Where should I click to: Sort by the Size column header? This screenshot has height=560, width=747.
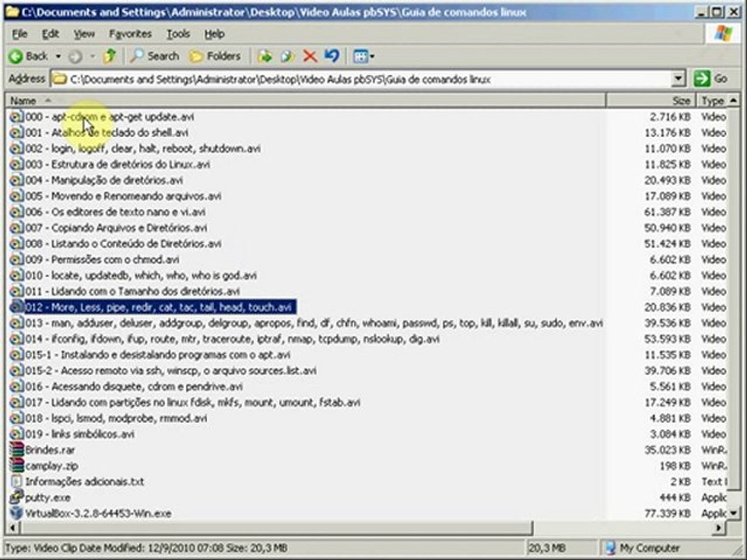pyautogui.click(x=651, y=100)
